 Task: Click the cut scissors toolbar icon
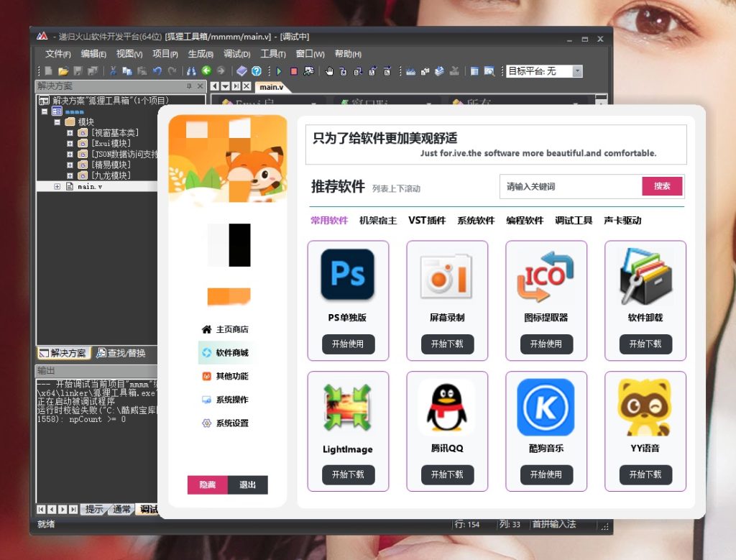click(x=113, y=71)
